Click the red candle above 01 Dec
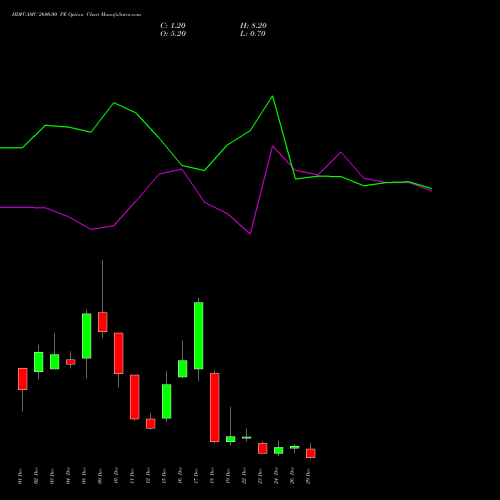 click(x=23, y=379)
